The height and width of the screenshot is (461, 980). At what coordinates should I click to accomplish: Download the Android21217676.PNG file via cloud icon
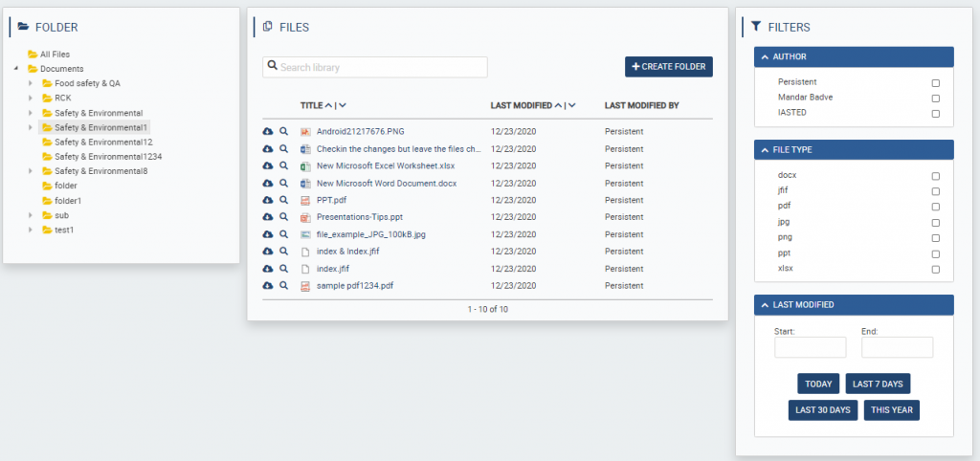click(268, 131)
